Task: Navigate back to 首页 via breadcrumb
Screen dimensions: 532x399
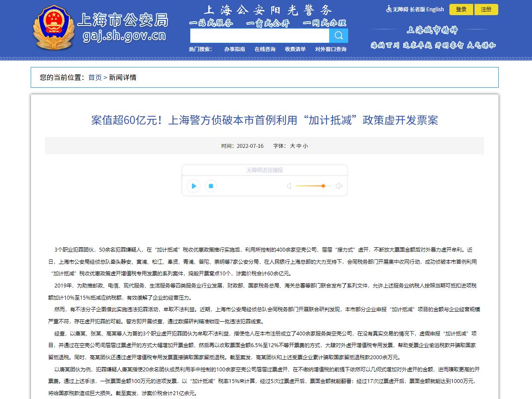Action: click(94, 77)
